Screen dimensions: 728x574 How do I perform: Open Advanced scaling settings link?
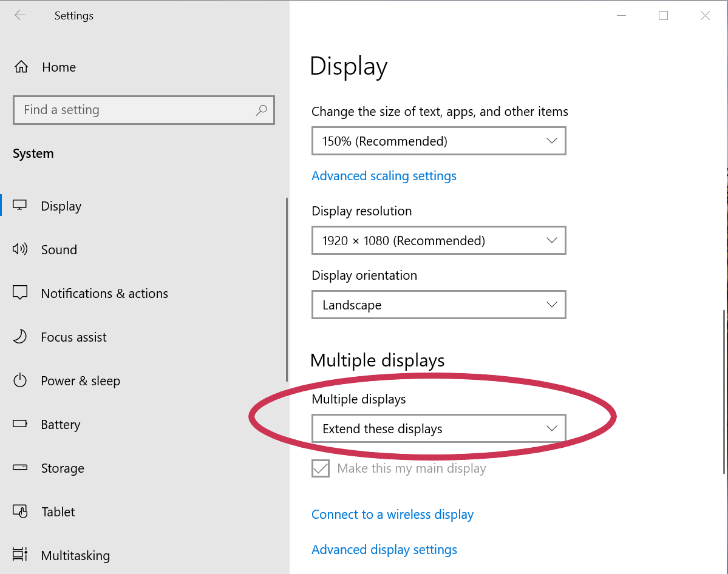384,176
